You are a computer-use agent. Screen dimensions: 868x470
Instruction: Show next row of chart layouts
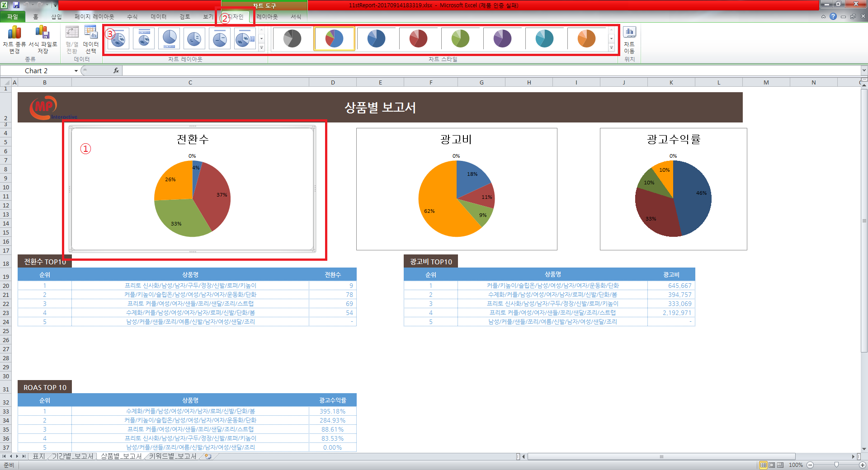[261, 39]
